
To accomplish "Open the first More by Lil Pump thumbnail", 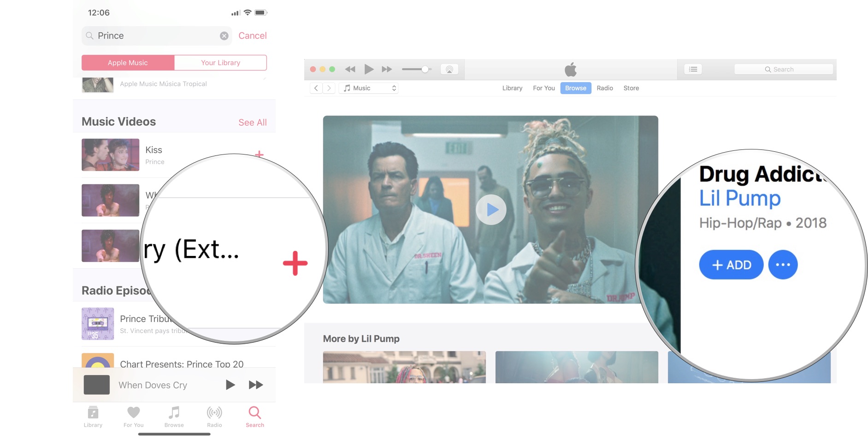I will tap(404, 367).
